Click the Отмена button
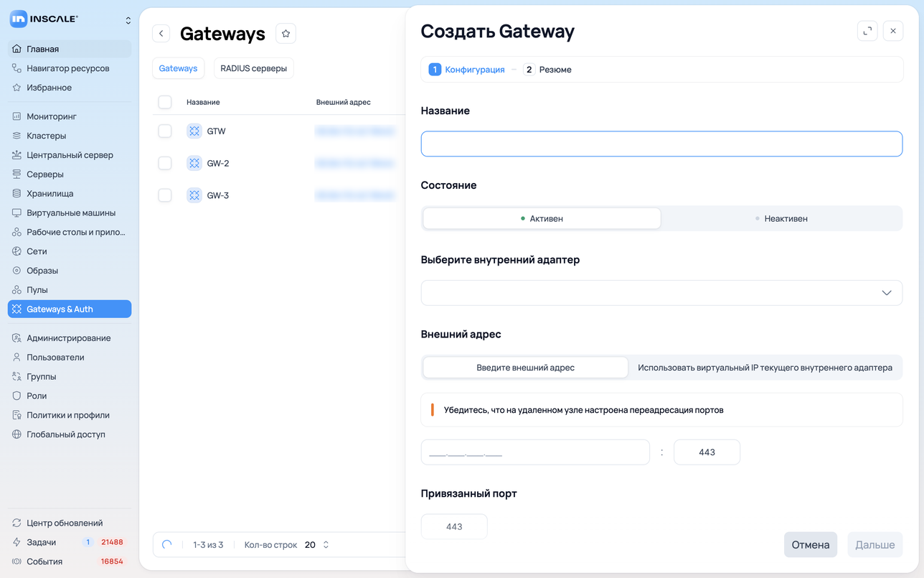Viewport: 924px width, 578px height. tap(811, 545)
